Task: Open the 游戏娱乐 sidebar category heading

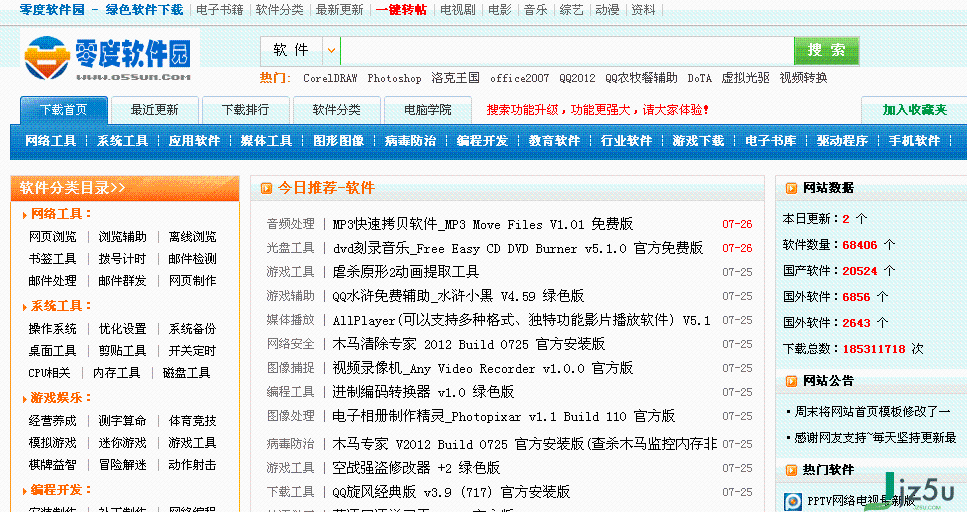Action: [60, 398]
